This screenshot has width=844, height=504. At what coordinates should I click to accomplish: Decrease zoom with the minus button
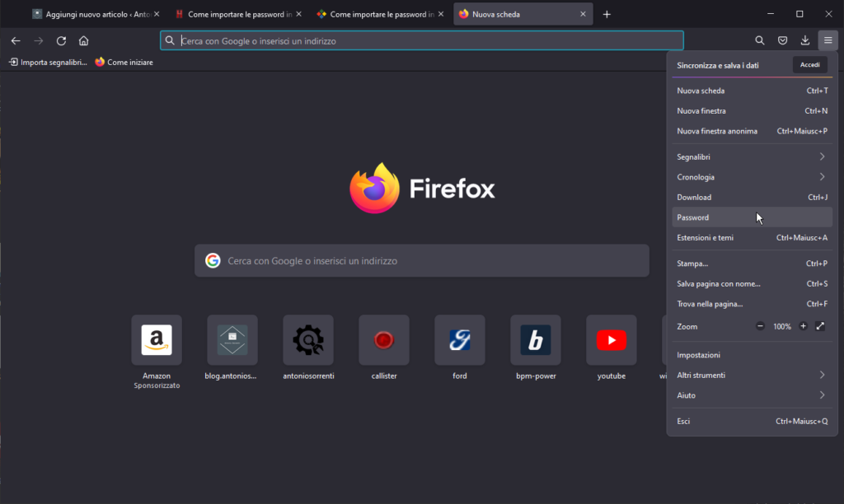tap(760, 326)
